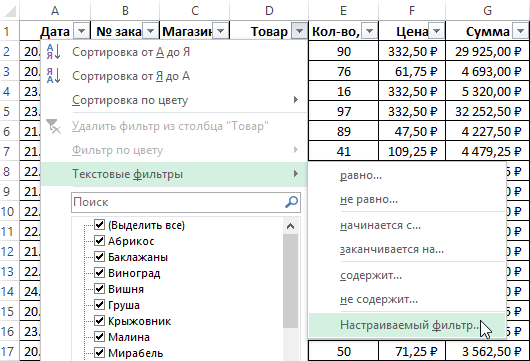The height and width of the screenshot is (361, 530).
Task: Click the Магазин header cell
Action: pos(194,31)
